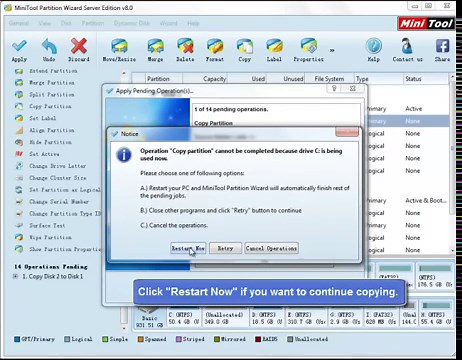Click the MiniTool logo

click(426, 23)
